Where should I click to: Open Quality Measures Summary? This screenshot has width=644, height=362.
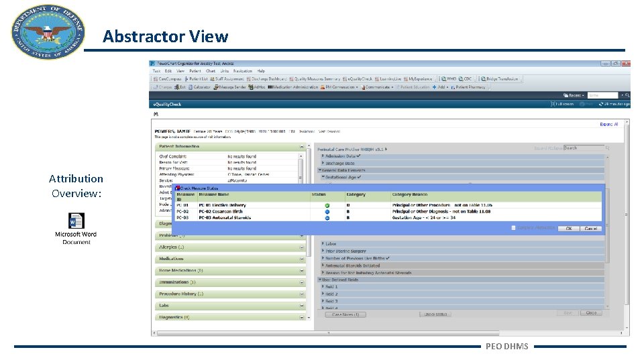pyautogui.click(x=315, y=79)
